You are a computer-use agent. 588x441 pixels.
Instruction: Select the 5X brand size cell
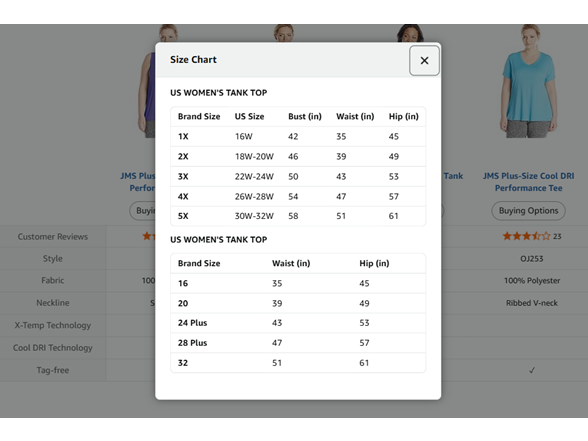click(x=183, y=216)
